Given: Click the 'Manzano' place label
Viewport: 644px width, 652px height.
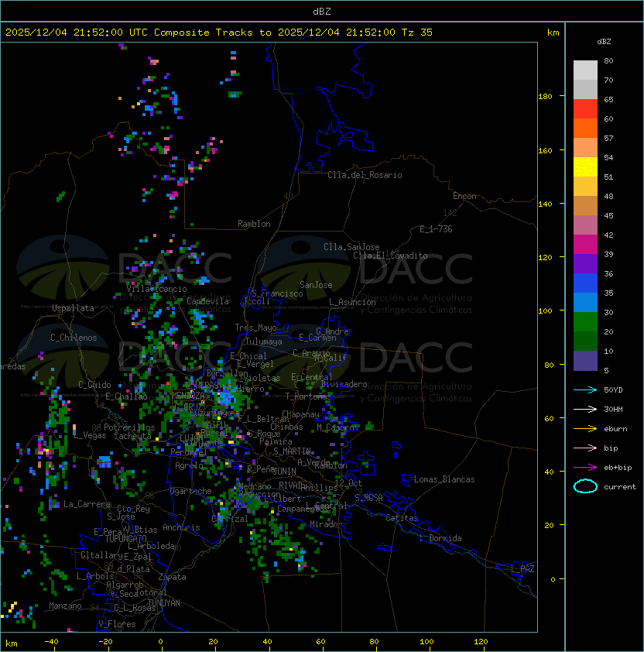Looking at the screenshot, I should tap(65, 606).
